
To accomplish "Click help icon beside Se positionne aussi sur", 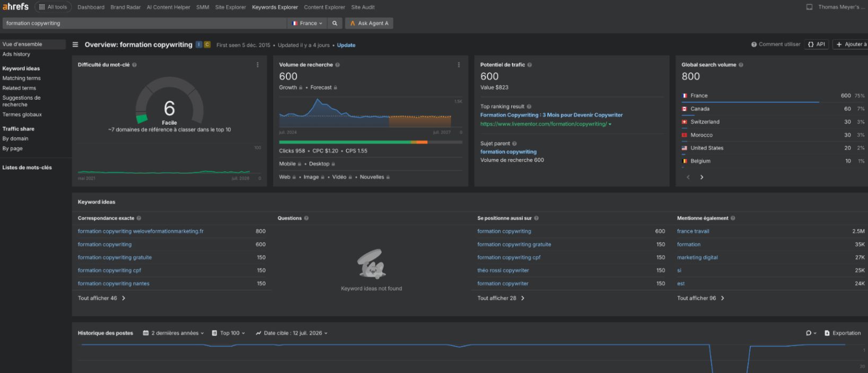I will pyautogui.click(x=536, y=218).
